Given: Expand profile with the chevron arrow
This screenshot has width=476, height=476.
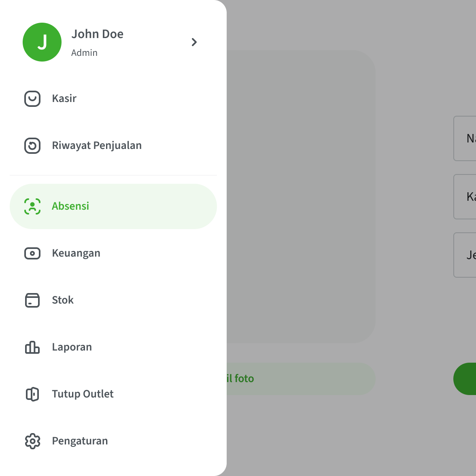Looking at the screenshot, I should point(194,42).
